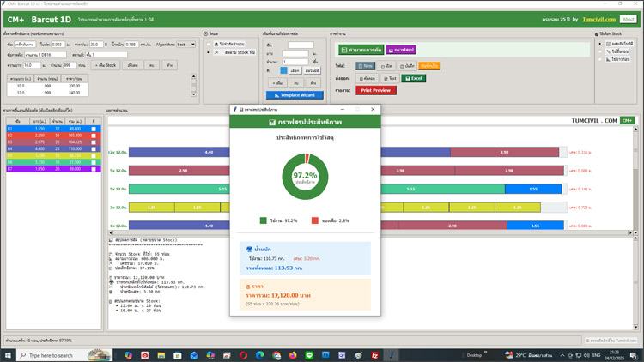
Task: Click the orange save-as button
Action: click(429, 65)
